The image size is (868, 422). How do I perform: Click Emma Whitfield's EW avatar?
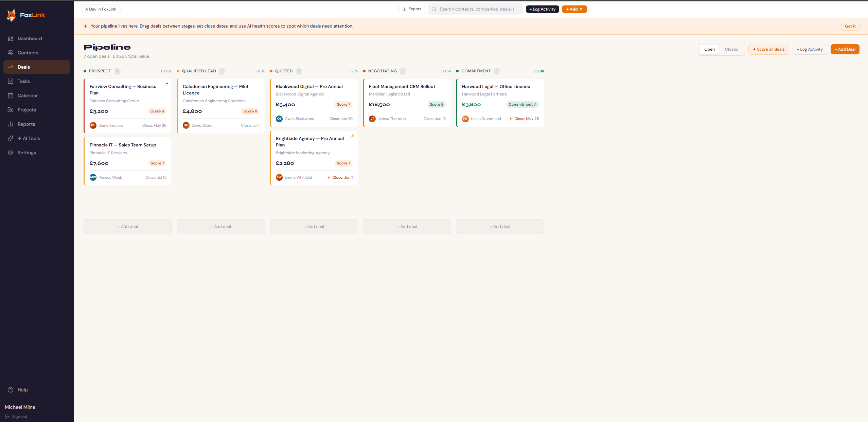(x=279, y=177)
